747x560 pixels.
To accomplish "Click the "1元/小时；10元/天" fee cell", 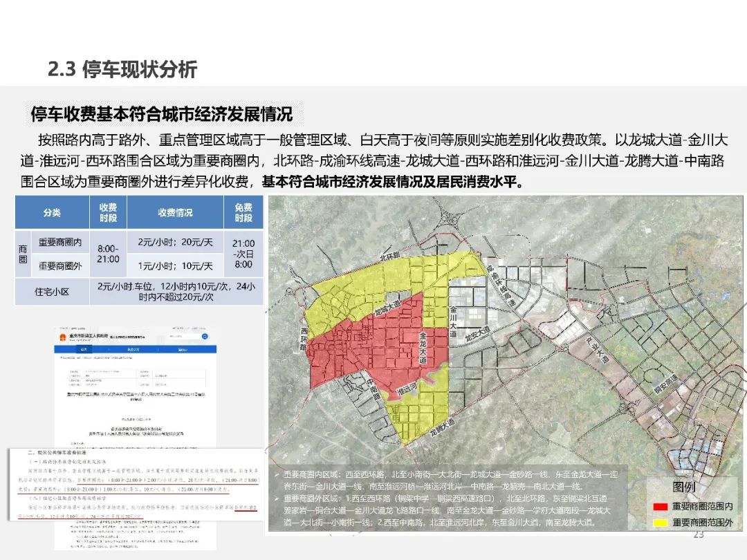I will click(175, 266).
